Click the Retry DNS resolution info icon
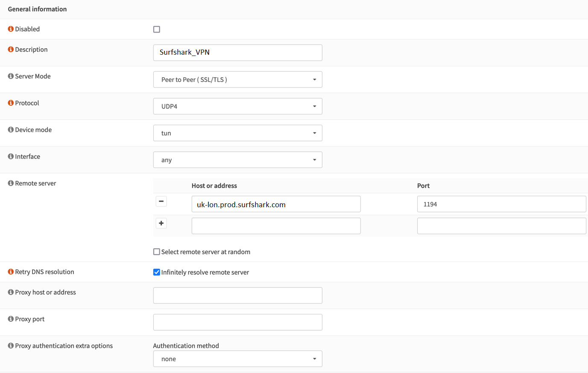This screenshot has height=373, width=588. [11, 272]
